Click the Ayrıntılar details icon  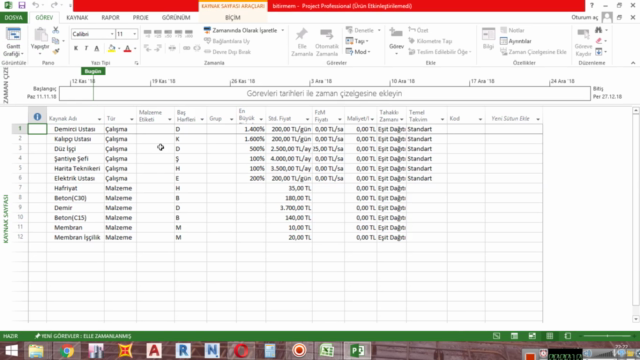(516, 41)
